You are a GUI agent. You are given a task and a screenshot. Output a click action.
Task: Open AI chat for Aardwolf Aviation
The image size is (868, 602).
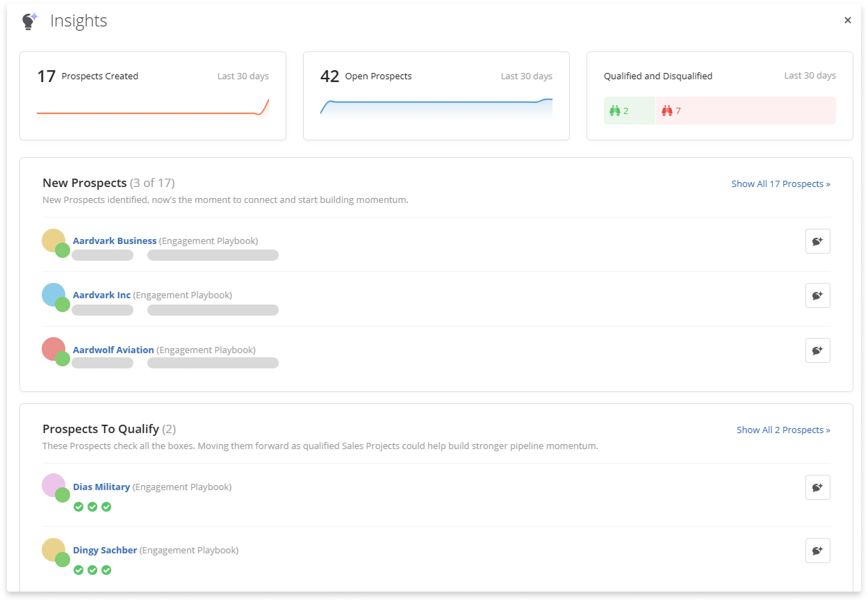coord(818,350)
